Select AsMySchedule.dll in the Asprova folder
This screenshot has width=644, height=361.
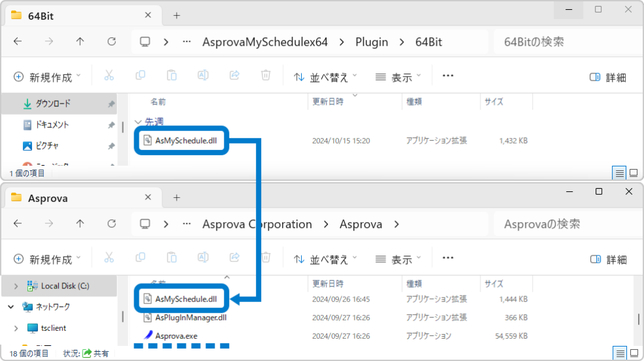coord(186,299)
